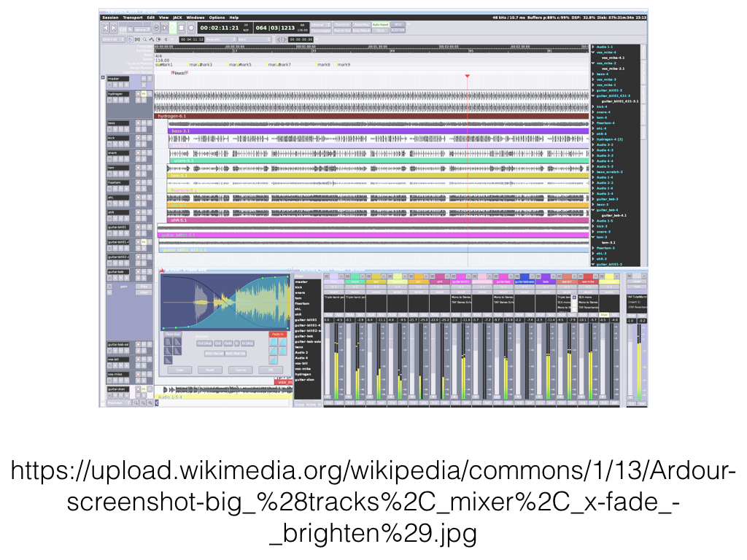Select the range selection tool
Screen dimensions: 747x560
click(x=137, y=39)
